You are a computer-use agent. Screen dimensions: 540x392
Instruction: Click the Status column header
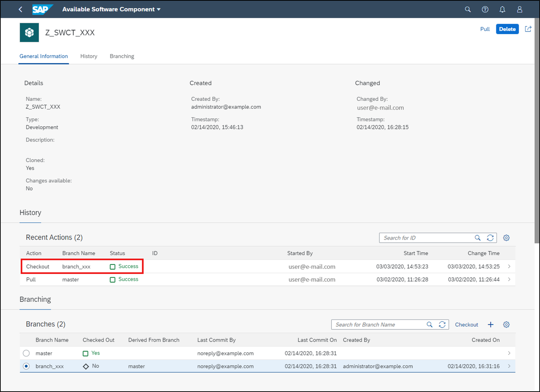(x=117, y=253)
